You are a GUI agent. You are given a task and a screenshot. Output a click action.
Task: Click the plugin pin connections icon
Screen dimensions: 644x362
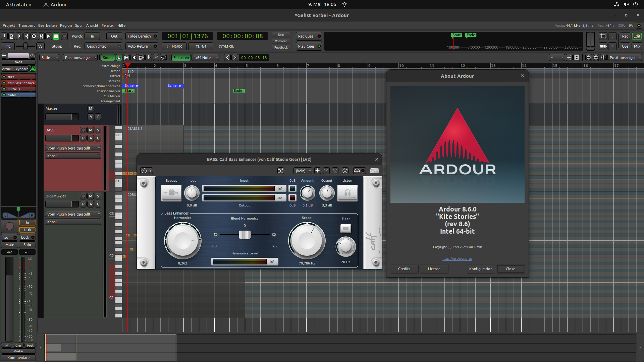tap(280, 171)
